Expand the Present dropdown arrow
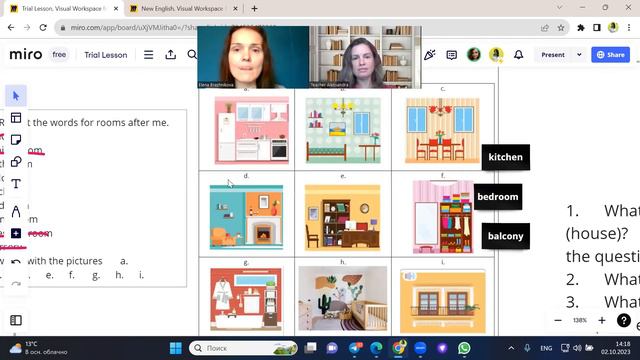This screenshot has height=360, width=640. pyautogui.click(x=579, y=55)
